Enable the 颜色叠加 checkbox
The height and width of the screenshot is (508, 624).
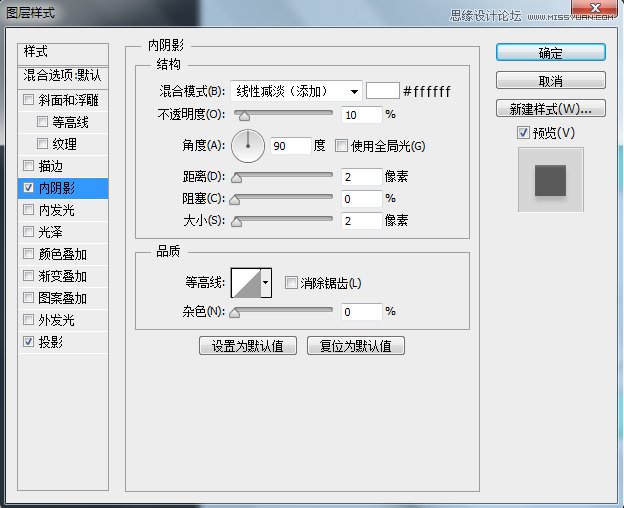click(28, 253)
